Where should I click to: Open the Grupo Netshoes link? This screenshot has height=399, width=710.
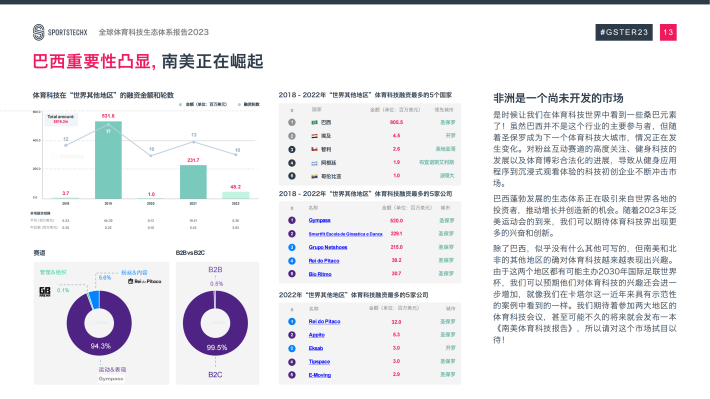[x=328, y=247]
